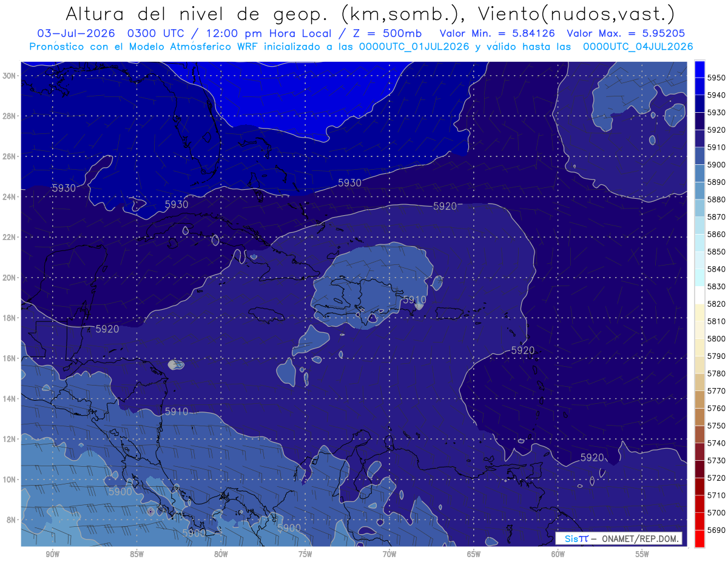The image size is (728, 562).
Task: Click the '5720' color bar label
Action: click(x=716, y=478)
